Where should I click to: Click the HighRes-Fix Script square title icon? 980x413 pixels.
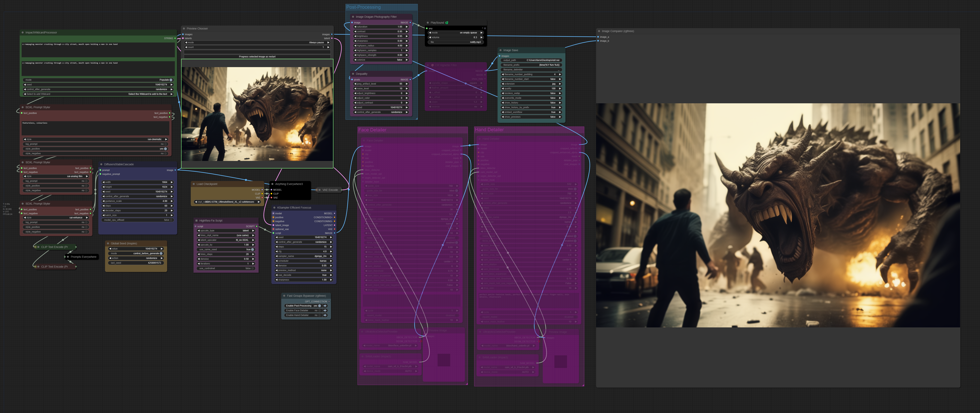(x=196, y=221)
